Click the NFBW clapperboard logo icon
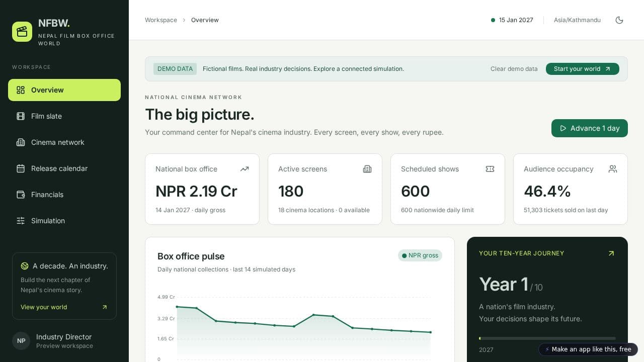This screenshot has width=644, height=362. point(22,32)
